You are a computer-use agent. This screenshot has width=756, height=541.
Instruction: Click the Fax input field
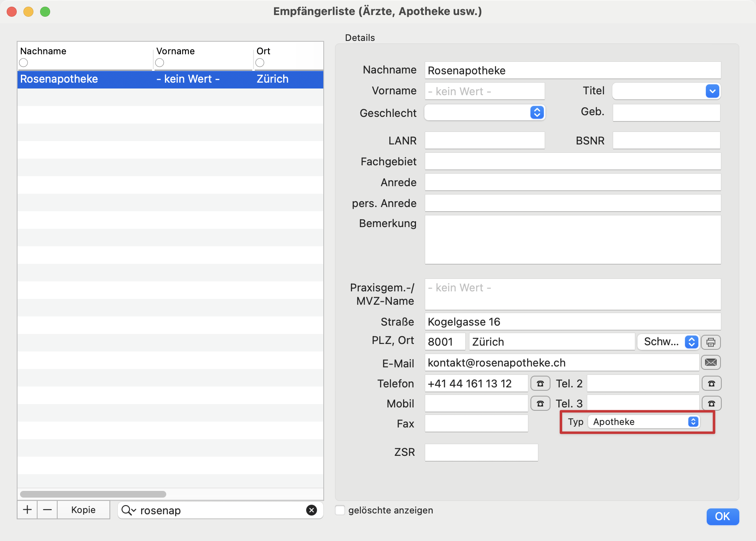[x=477, y=423]
